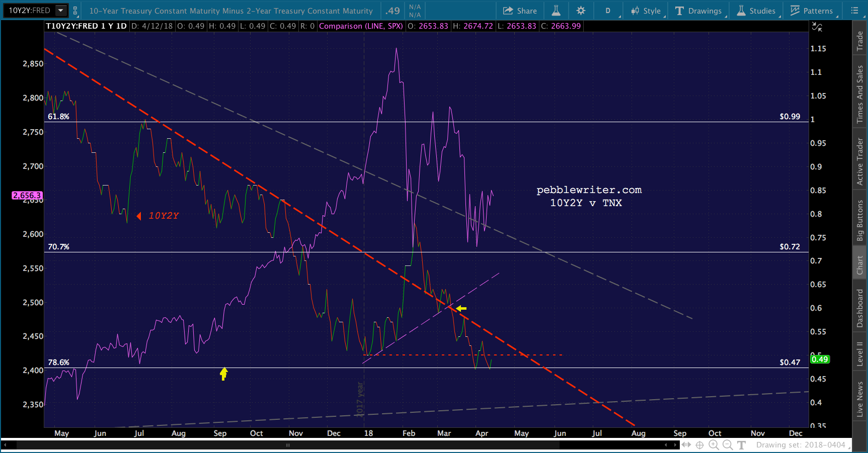
Task: Expand the Studies menu
Action: (756, 11)
